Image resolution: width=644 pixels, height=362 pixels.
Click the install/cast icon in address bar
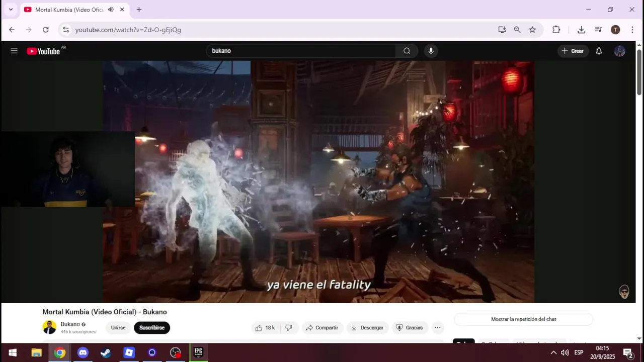click(x=502, y=30)
